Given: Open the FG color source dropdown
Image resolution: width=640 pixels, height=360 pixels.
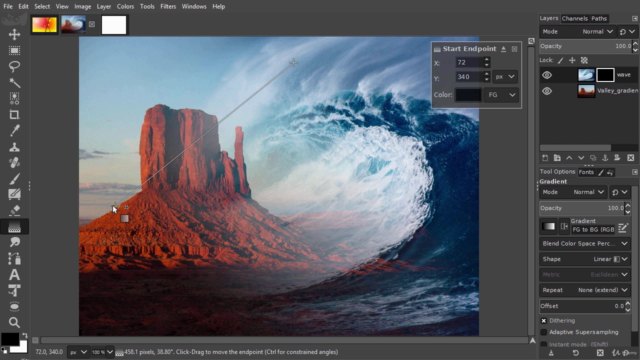Looking at the screenshot, I should coord(502,95).
